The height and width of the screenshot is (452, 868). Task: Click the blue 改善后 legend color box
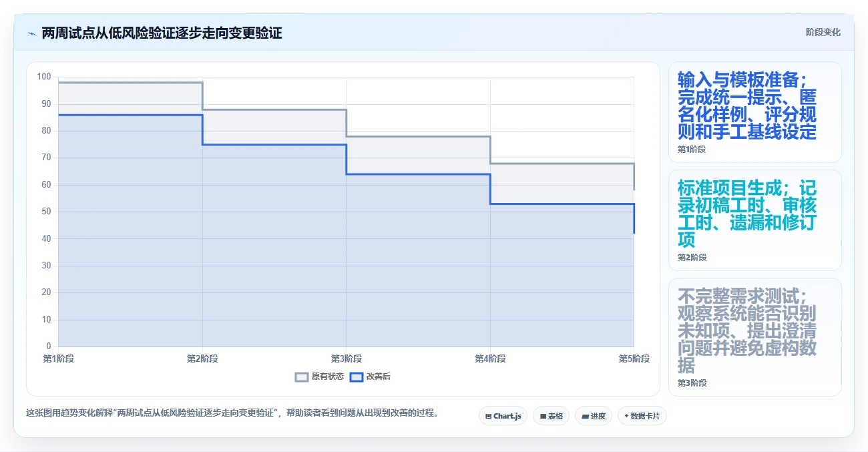357,377
